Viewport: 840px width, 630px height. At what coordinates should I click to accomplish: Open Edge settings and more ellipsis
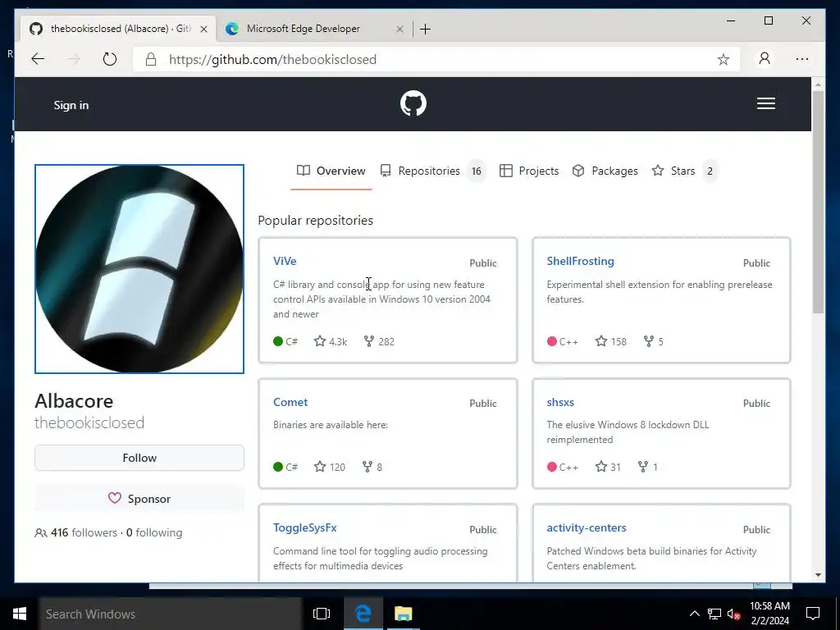click(x=802, y=59)
